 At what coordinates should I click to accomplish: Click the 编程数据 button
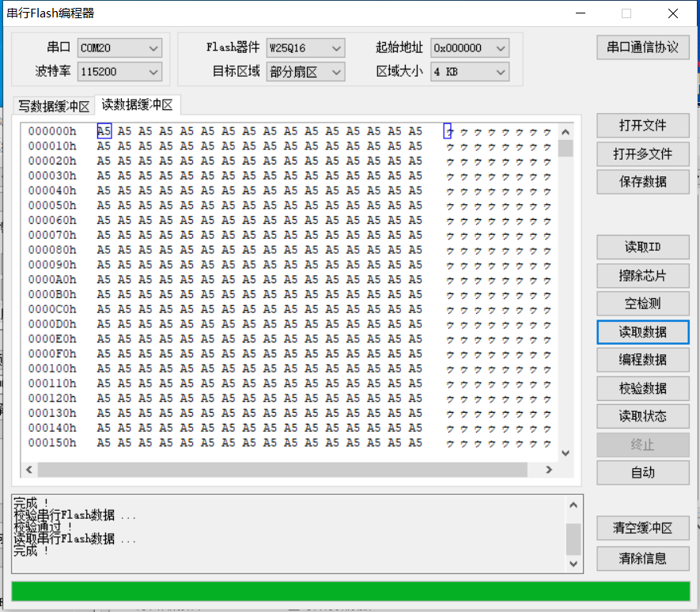click(643, 360)
